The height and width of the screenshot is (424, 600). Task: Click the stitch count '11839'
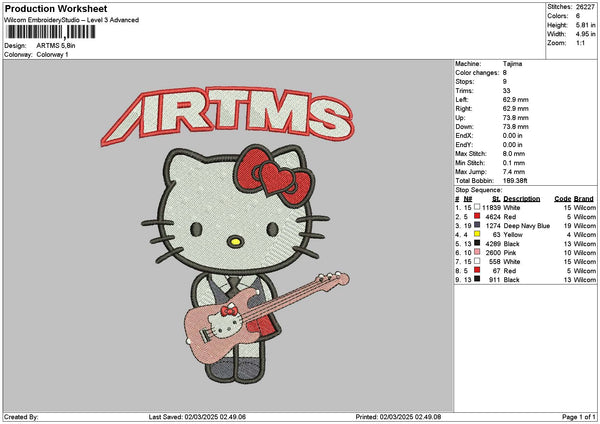pyautogui.click(x=492, y=208)
